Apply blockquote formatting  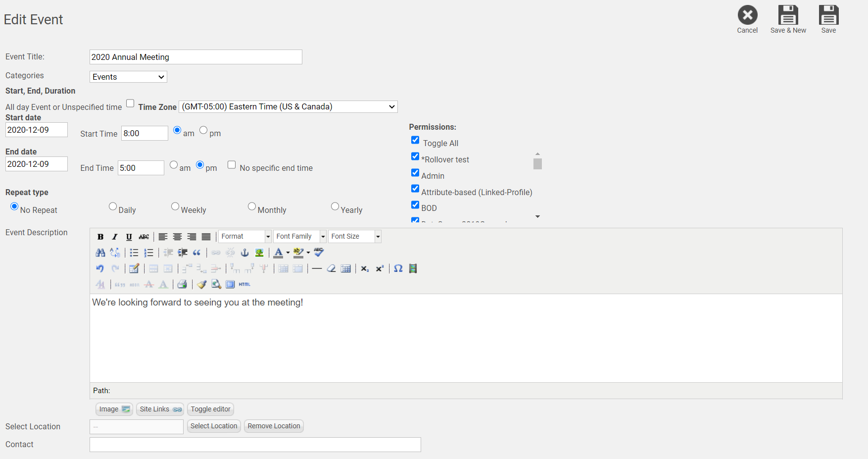197,253
